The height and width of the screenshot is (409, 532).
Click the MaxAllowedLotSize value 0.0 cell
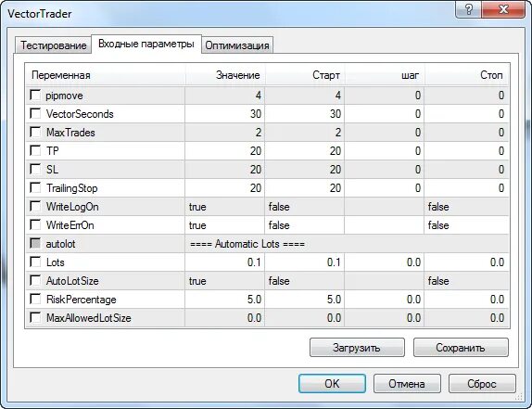tap(225, 318)
